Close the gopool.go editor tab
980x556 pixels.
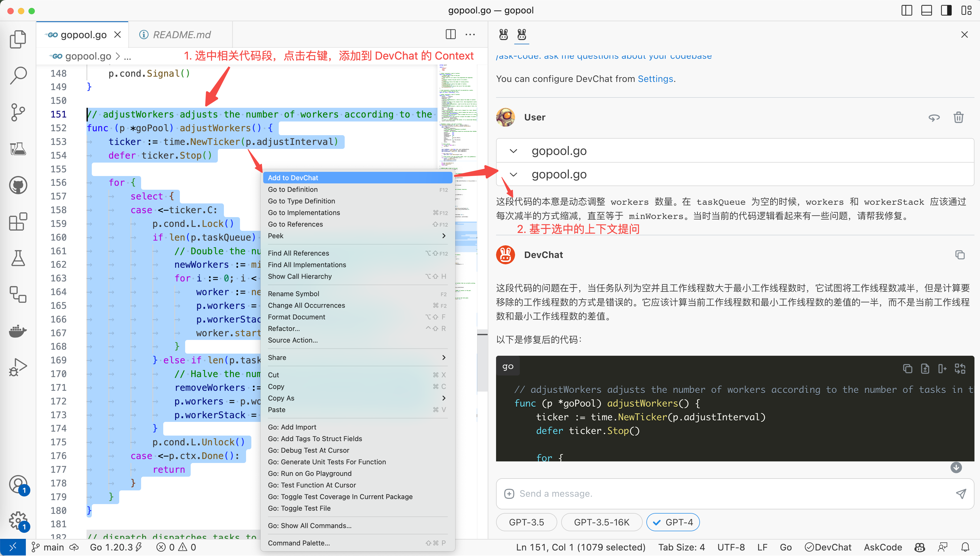[118, 35]
